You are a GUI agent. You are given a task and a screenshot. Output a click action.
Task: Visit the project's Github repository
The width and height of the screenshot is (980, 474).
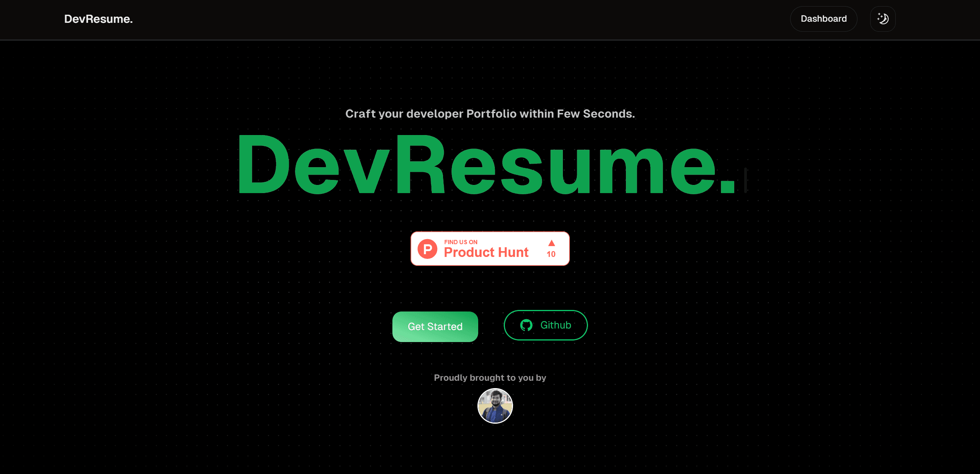pos(545,325)
